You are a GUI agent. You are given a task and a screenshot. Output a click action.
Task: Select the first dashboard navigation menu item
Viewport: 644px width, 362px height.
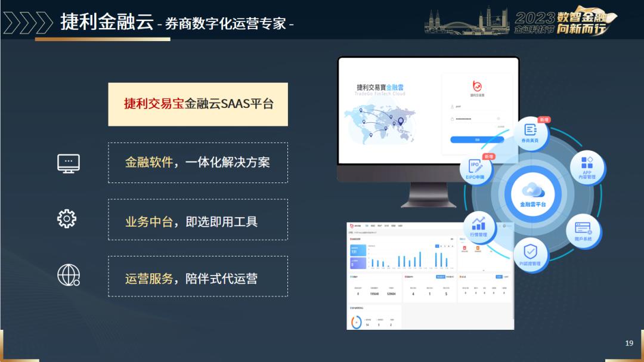[366, 225]
